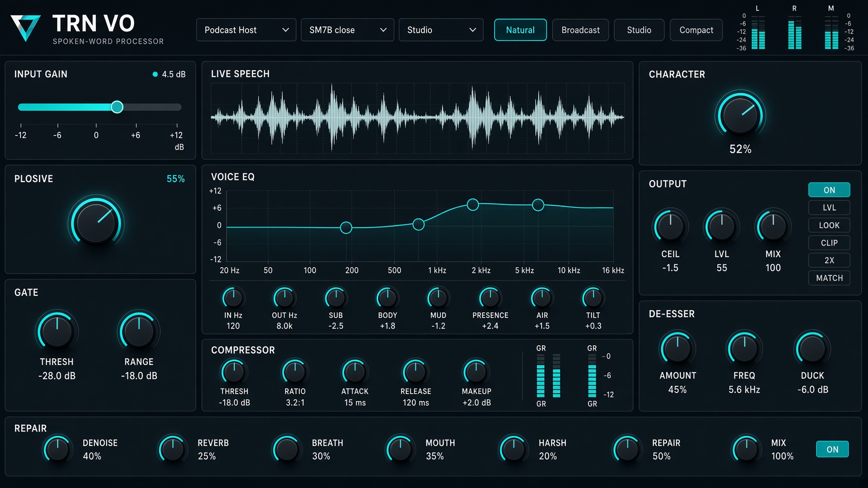Click the 4.5 dB input gain readout
868x488 pixels.
coord(173,74)
